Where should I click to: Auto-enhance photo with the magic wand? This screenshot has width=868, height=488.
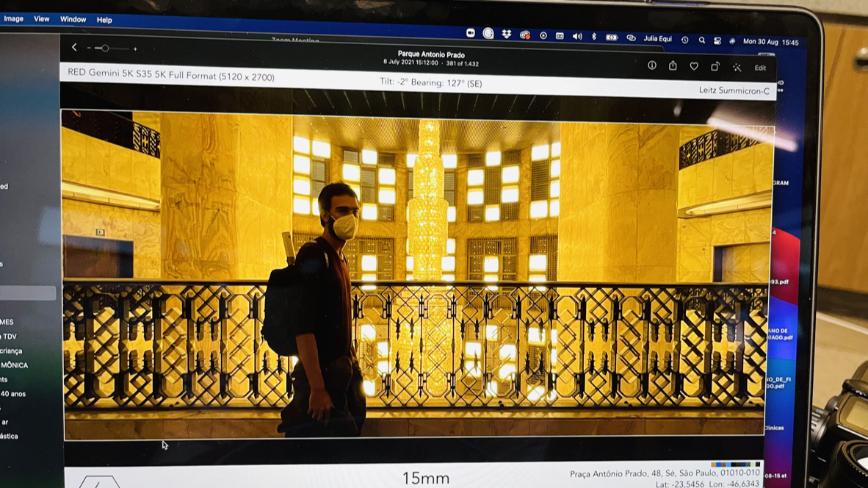point(737,68)
